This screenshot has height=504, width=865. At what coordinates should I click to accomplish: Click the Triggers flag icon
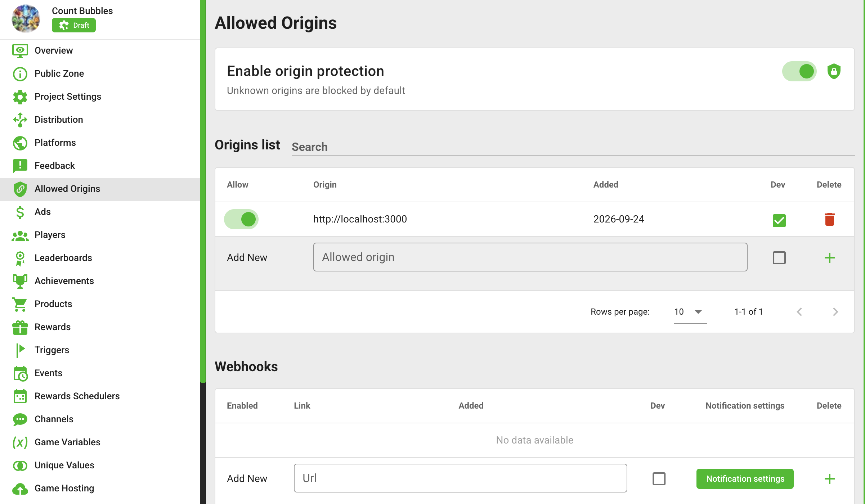[21, 350]
